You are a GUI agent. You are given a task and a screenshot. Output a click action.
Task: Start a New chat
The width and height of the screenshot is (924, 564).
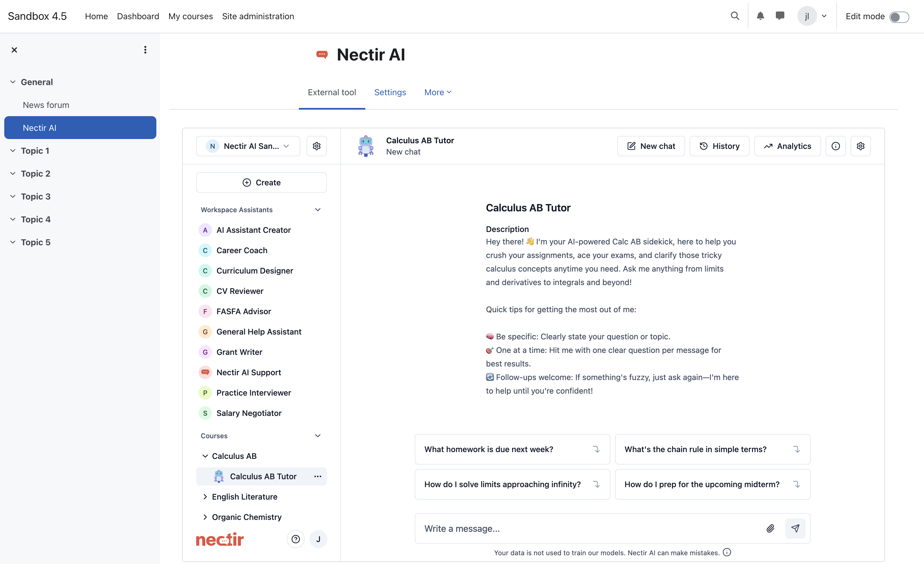coord(651,146)
